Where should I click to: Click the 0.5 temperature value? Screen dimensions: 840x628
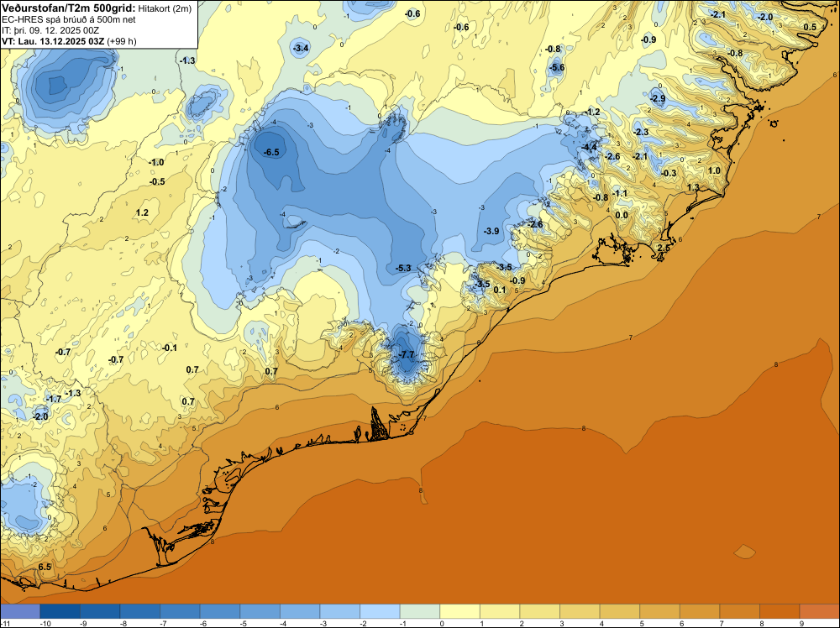coord(810,28)
